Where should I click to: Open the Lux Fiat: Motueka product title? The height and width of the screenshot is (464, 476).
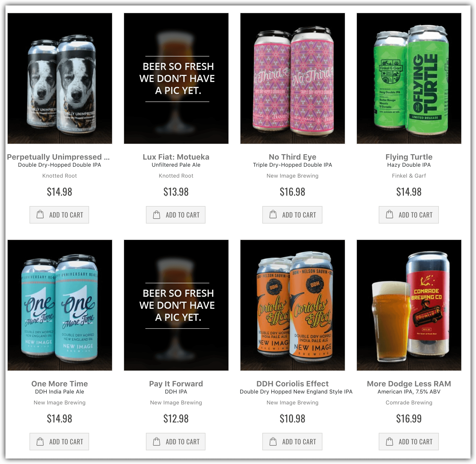(176, 157)
